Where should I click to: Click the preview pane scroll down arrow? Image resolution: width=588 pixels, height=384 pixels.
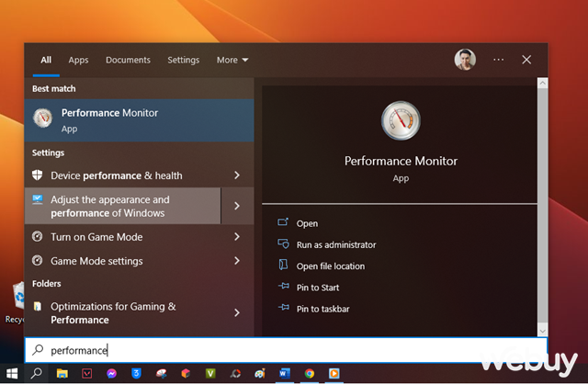[542, 331]
